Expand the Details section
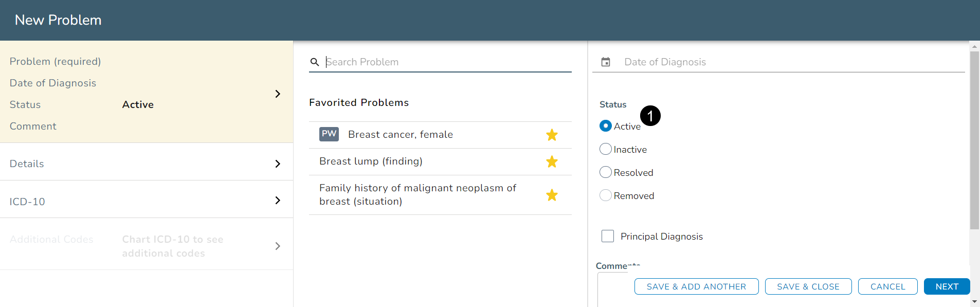980x307 pixels. 278,164
